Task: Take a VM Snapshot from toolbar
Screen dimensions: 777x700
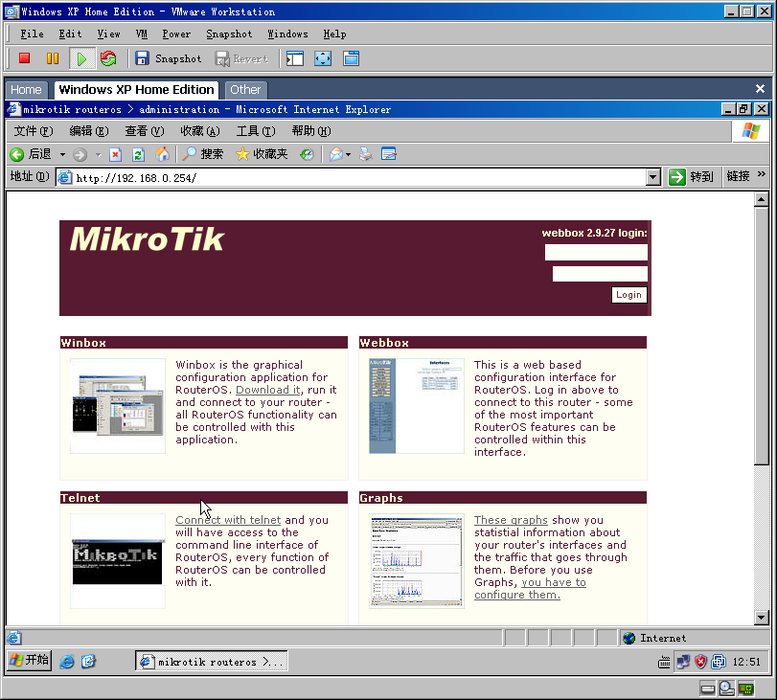Action: click(x=169, y=58)
